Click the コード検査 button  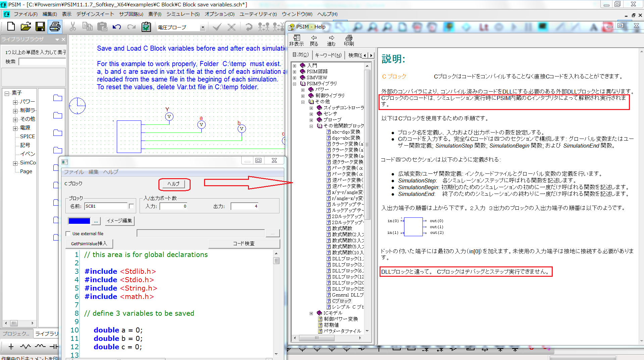tap(244, 244)
